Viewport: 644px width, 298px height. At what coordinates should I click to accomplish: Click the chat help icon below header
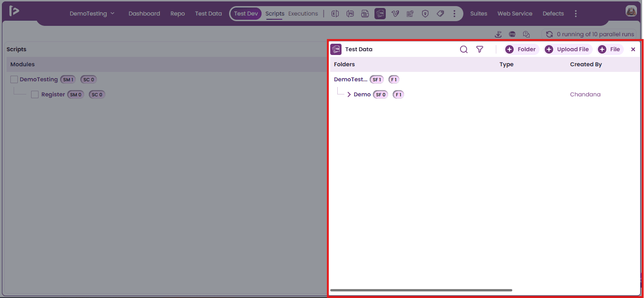click(x=526, y=34)
